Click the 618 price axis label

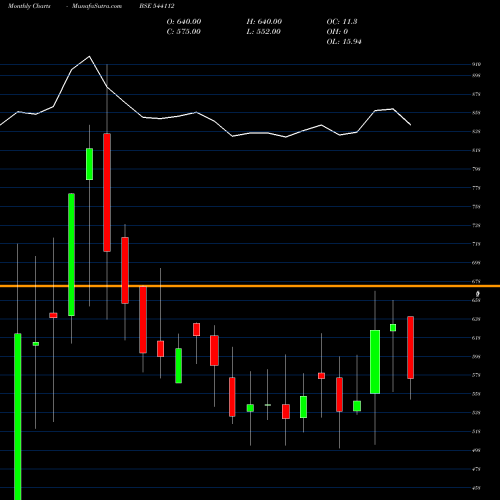pos(476,338)
